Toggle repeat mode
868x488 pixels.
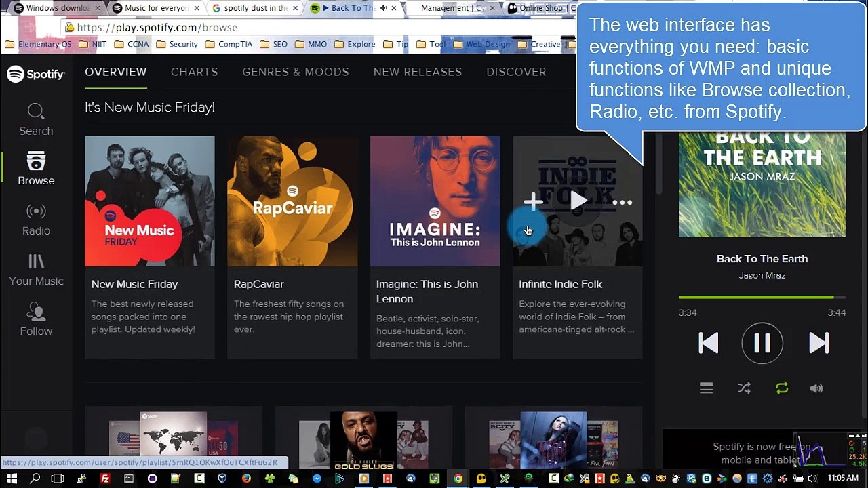point(781,388)
